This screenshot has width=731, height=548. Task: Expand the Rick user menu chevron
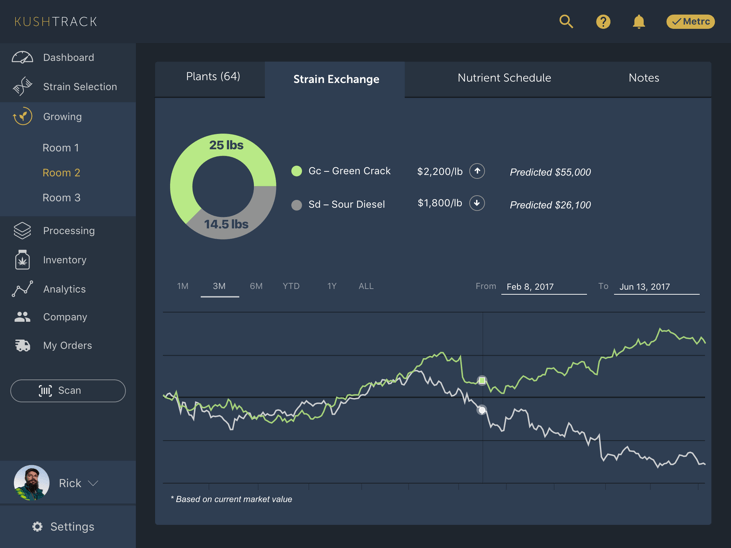[93, 484]
